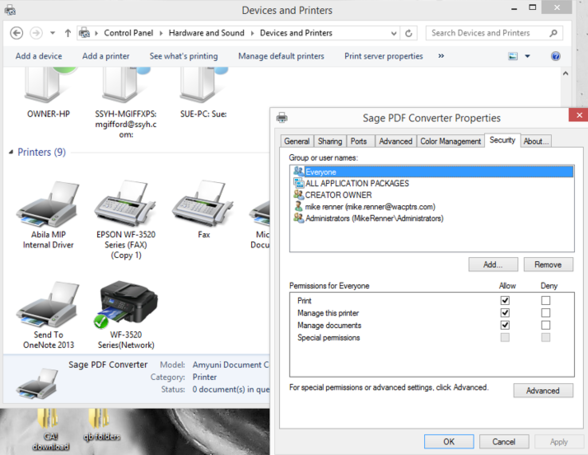
Task: Toggle Deny checkbox for Print
Action: (x=546, y=300)
